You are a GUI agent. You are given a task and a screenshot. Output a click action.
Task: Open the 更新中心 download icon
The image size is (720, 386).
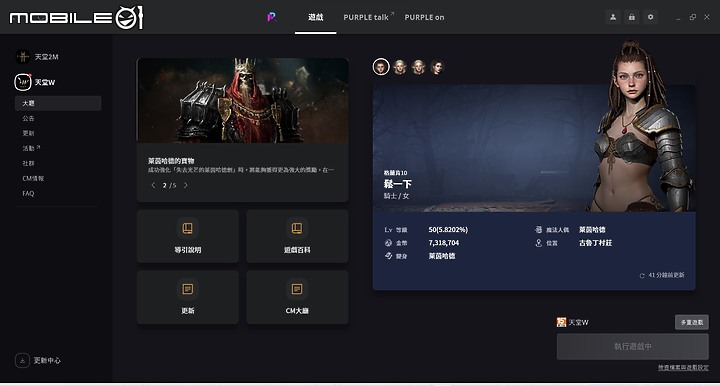tap(22, 360)
